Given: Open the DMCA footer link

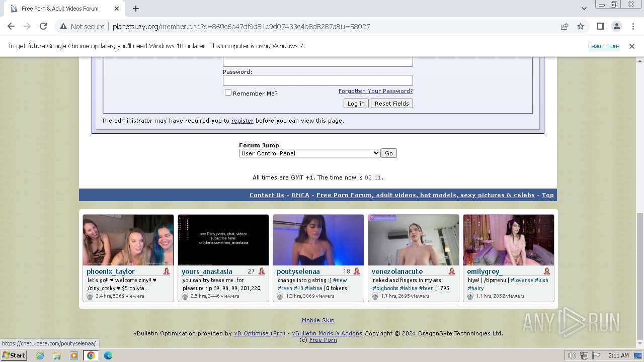Looking at the screenshot, I should (x=300, y=195).
